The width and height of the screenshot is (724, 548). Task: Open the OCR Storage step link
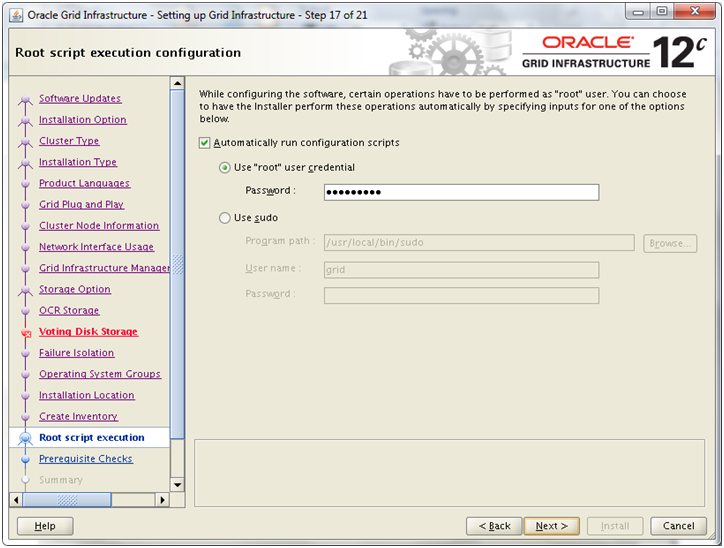click(69, 311)
